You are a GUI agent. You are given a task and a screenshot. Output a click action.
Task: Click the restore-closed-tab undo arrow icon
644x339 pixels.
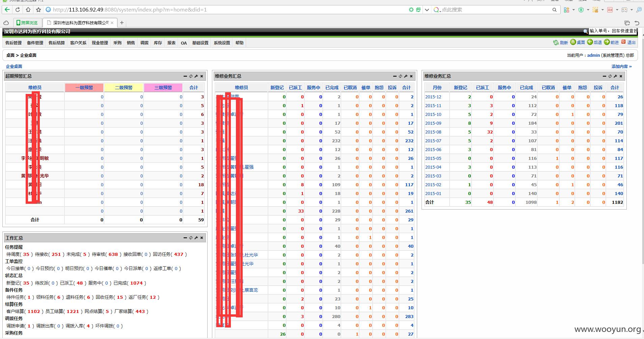(x=637, y=23)
